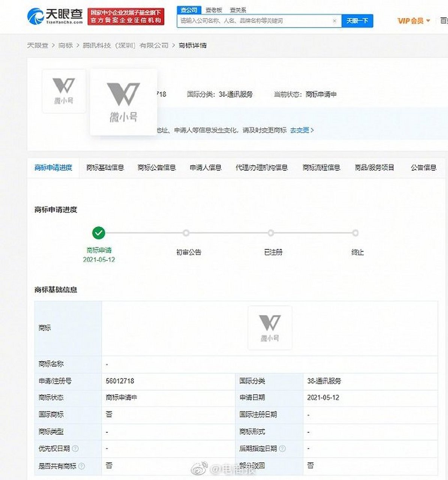
Task: Click the 终止 node on progress timeline
Action: [355, 232]
